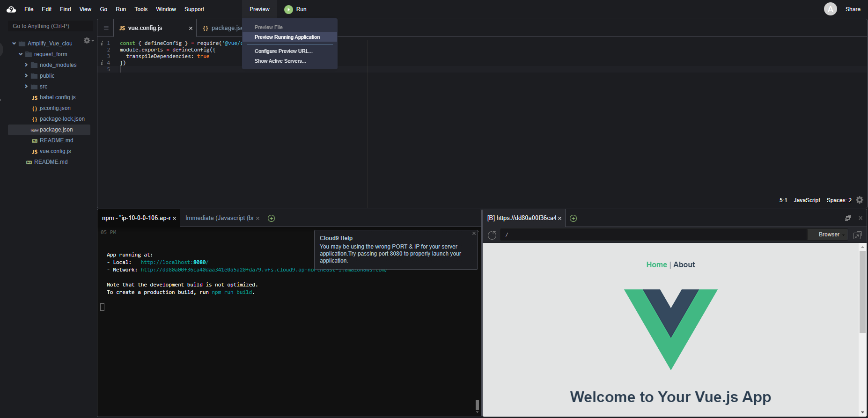This screenshot has height=418, width=868.
Task: Open the About link in preview
Action: coord(684,264)
